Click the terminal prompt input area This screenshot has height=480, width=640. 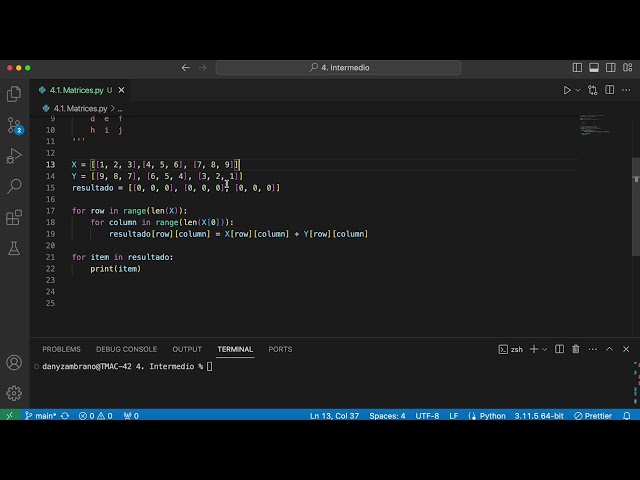(x=209, y=367)
